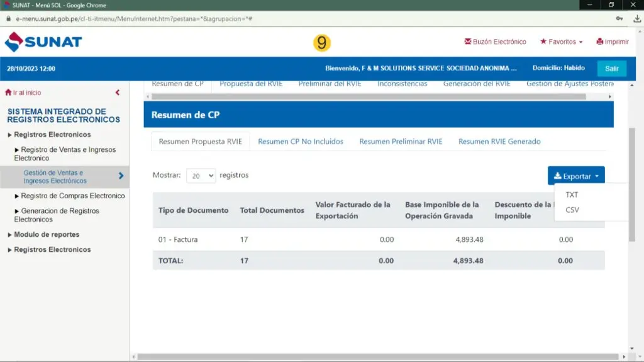This screenshot has width=644, height=362.
Task: Open the Mostrar registros count dropdown
Action: point(201,176)
